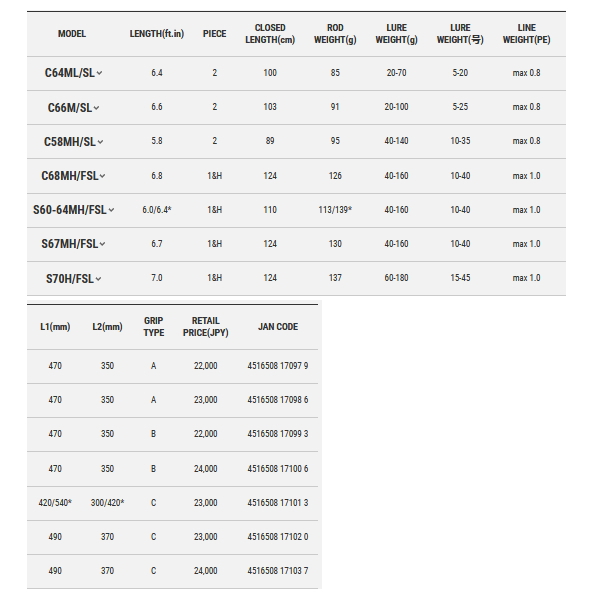Select the RETAIL PRICE(JPY) column header
The width and height of the screenshot is (600, 600).
(x=205, y=327)
